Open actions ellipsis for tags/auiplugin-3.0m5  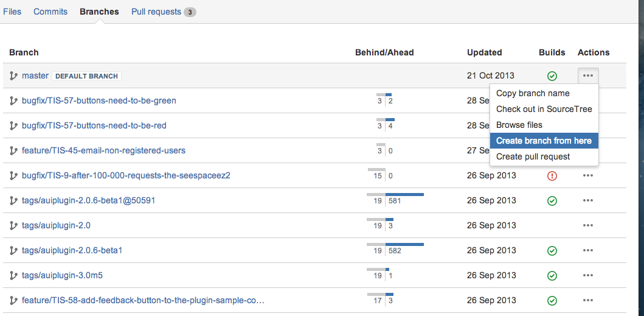tap(587, 276)
